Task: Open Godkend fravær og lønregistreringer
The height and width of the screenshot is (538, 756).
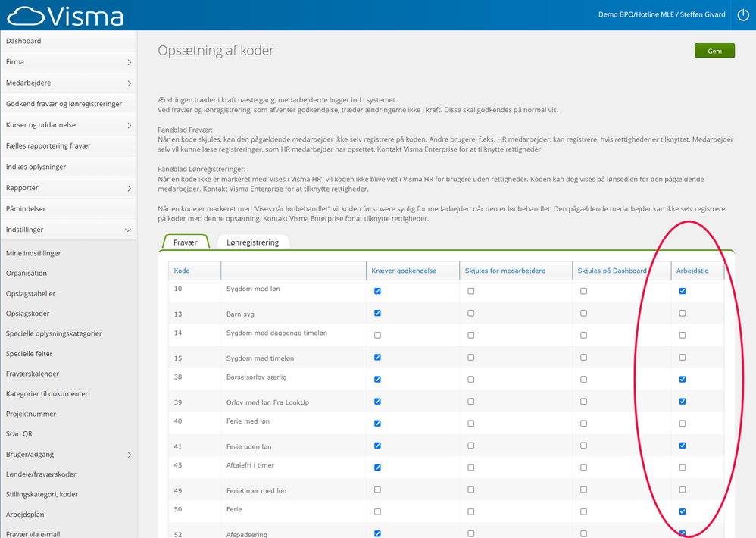Action: (68, 104)
